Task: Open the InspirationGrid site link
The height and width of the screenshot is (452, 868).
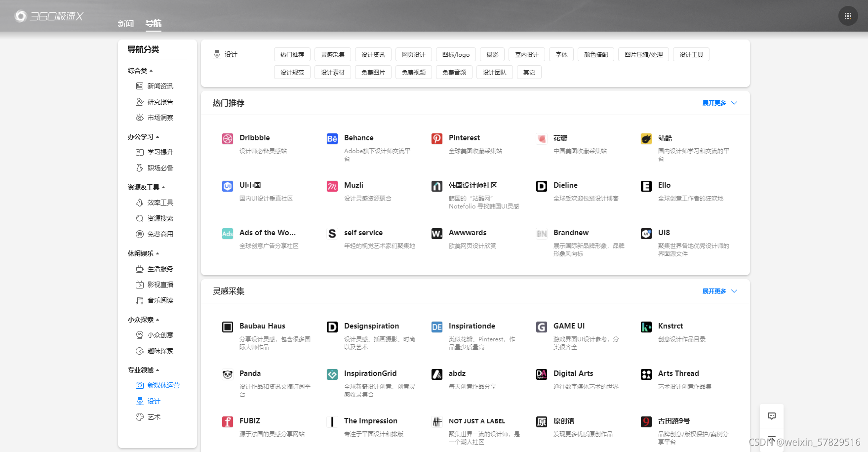Action: point(370,373)
